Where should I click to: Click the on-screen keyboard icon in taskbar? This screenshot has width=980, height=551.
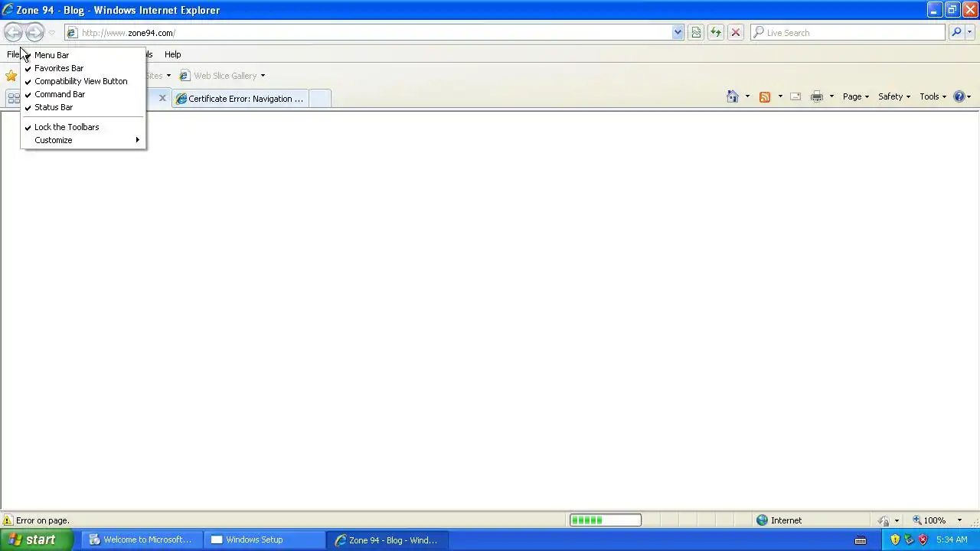point(861,540)
